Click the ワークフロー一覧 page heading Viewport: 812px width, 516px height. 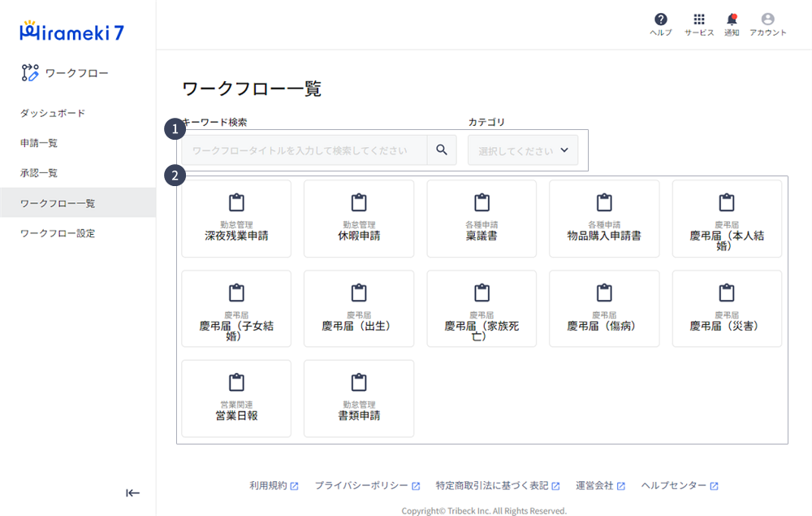[x=252, y=89]
